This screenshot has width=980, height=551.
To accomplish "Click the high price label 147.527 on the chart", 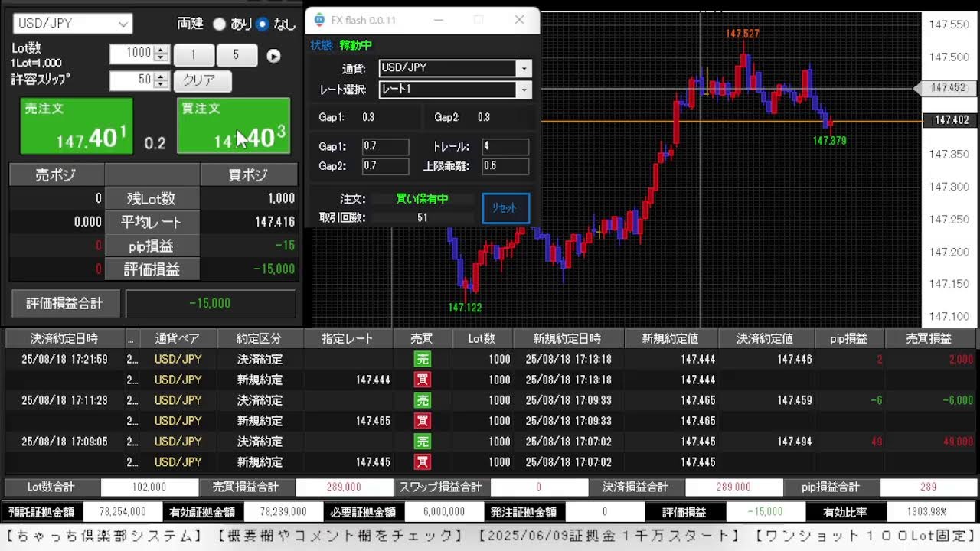I will click(743, 34).
